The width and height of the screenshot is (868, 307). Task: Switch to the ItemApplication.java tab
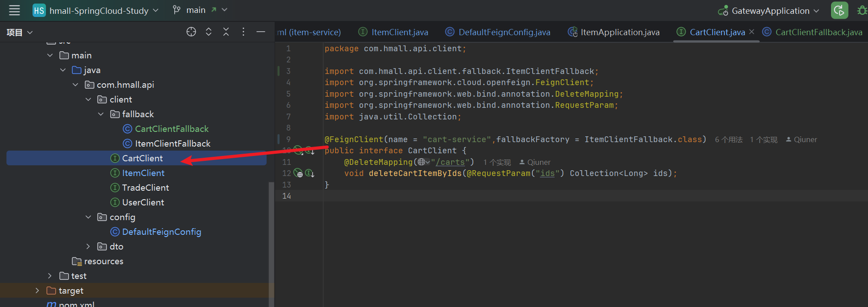[613, 32]
